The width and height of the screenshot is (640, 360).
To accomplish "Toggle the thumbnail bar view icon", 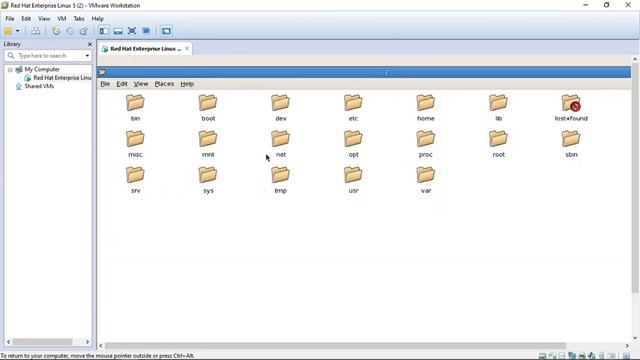I will [x=118, y=31].
